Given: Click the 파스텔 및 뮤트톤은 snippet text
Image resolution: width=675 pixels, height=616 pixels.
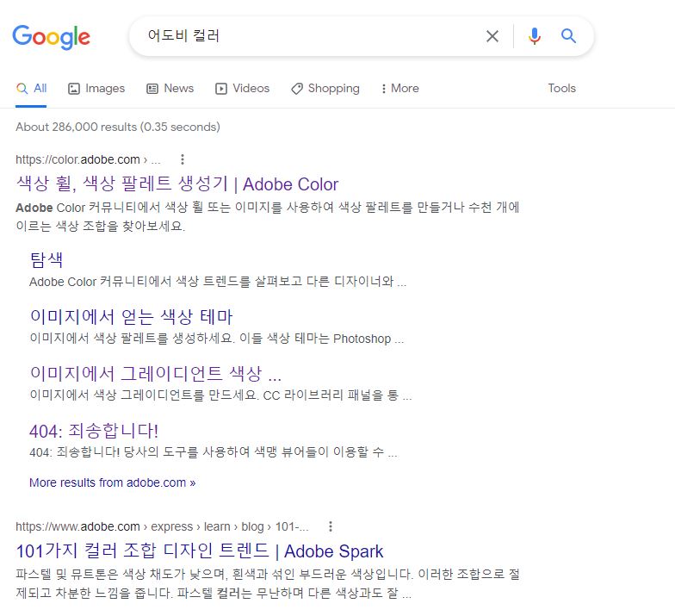Looking at the screenshot, I should click(267, 584).
